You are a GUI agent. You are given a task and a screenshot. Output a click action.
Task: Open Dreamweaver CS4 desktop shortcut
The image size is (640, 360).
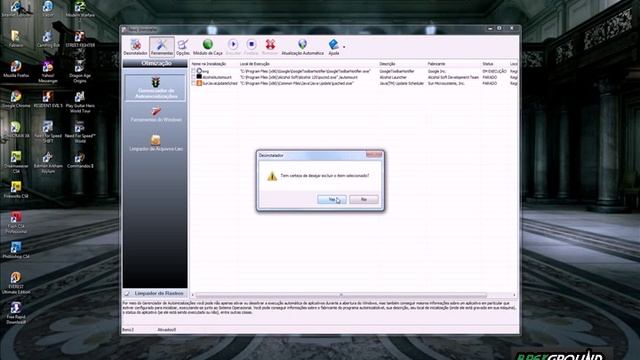click(x=16, y=162)
